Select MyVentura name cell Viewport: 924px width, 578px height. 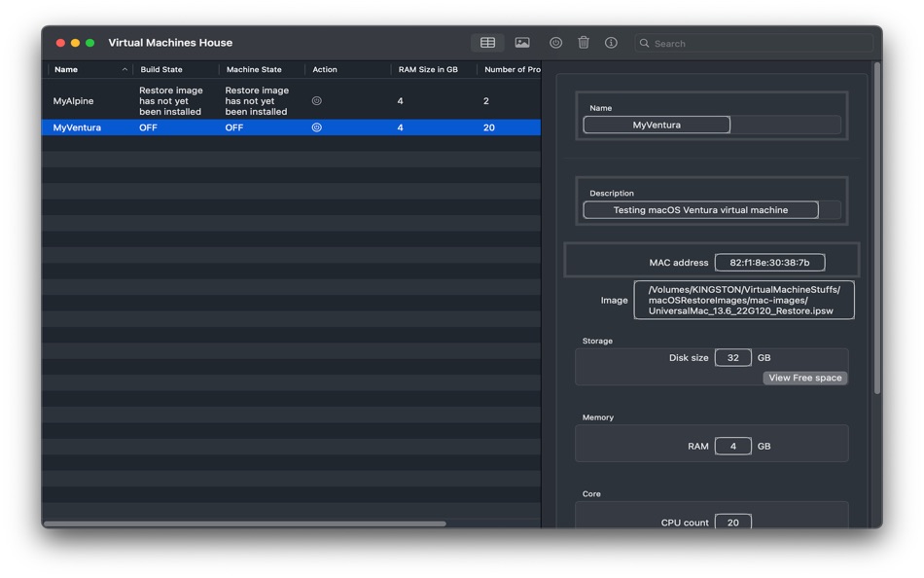point(77,127)
